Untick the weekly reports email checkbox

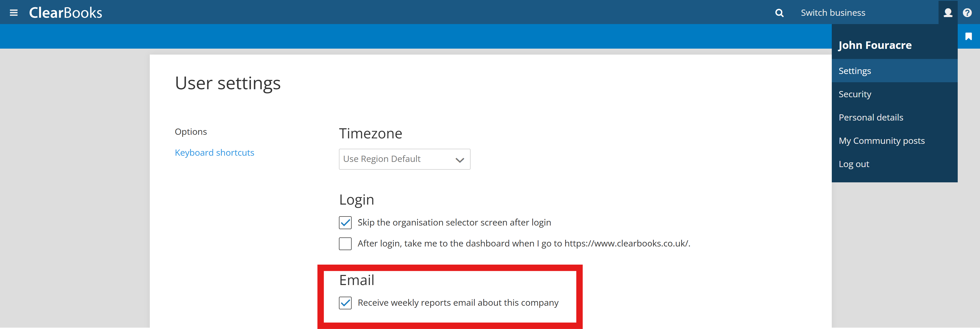(x=345, y=303)
